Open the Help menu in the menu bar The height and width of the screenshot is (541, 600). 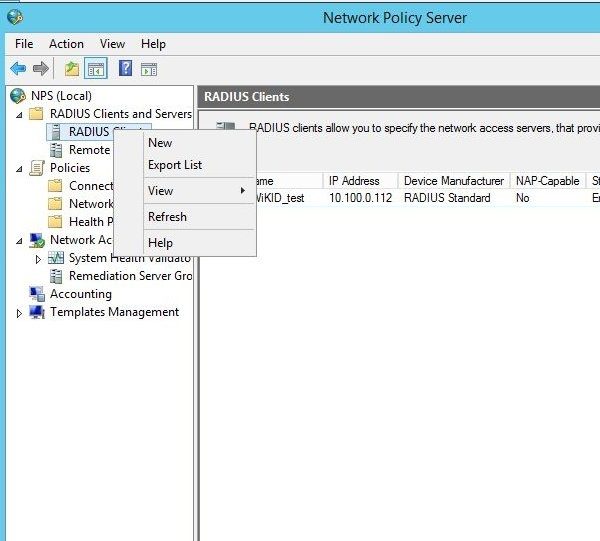[153, 44]
